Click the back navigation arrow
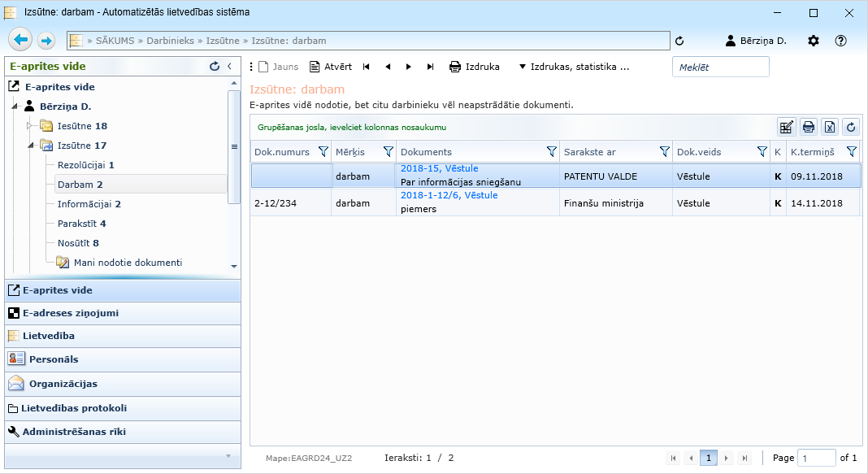This screenshot has height=474, width=868. [21, 40]
